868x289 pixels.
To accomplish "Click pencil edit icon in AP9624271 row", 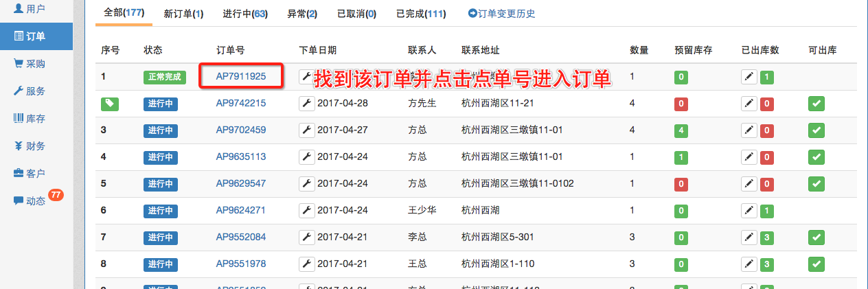I will [749, 211].
